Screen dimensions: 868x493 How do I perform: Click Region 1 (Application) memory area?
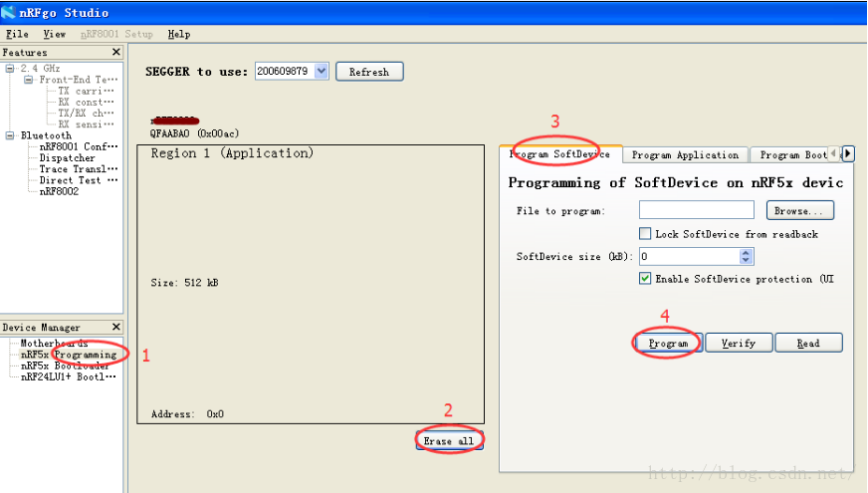(311, 284)
